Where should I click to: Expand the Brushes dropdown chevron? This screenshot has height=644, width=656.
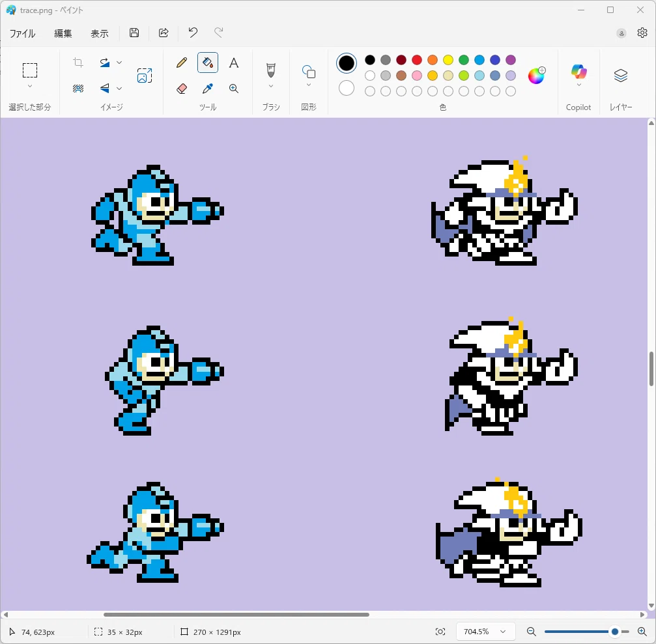pyautogui.click(x=271, y=86)
